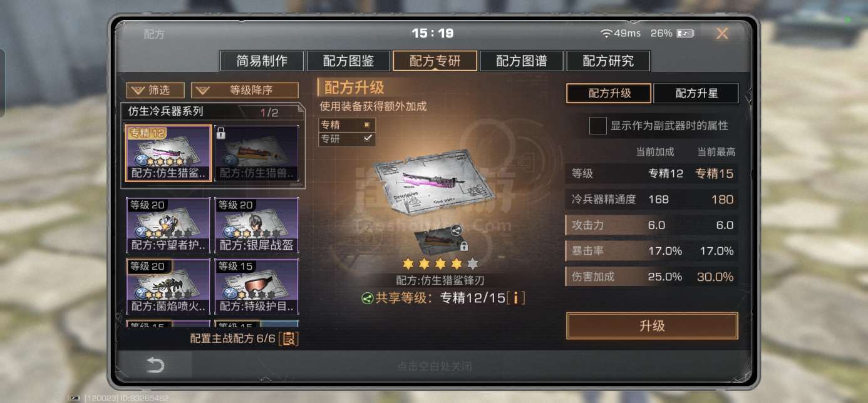The height and width of the screenshot is (403, 868).
Task: Toggle the 专精 checkbox
Action: click(x=367, y=125)
